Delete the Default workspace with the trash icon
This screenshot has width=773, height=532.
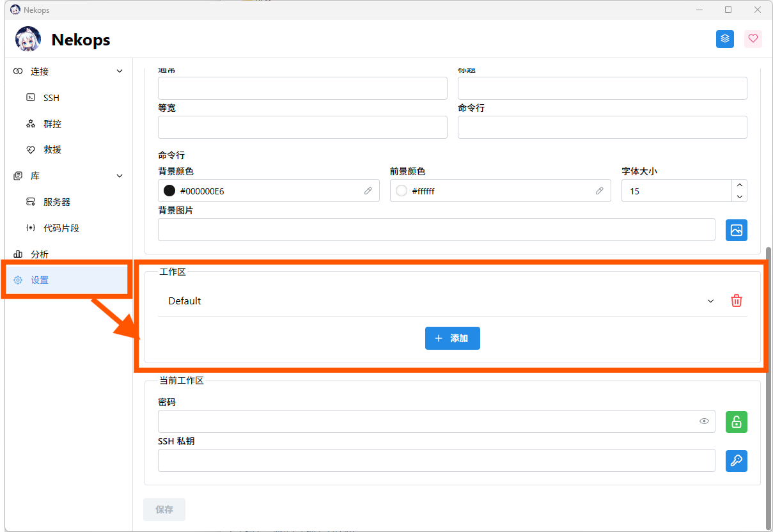coord(737,301)
